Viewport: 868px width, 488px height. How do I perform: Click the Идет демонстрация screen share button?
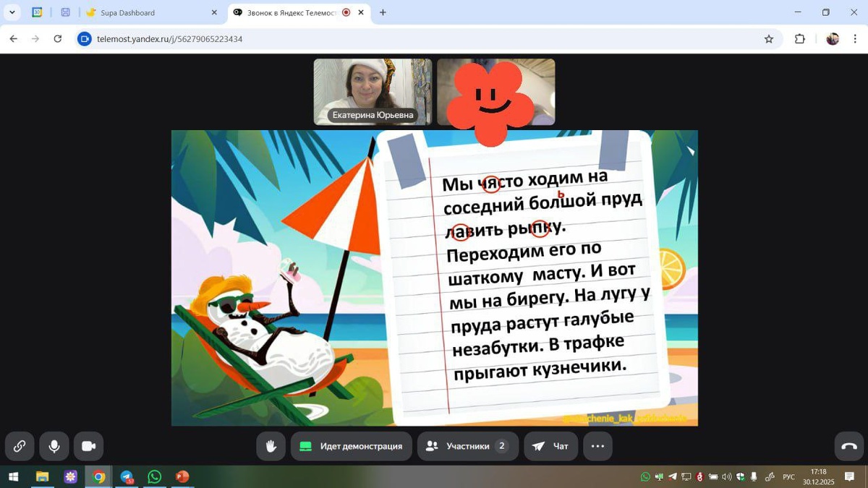pos(352,446)
